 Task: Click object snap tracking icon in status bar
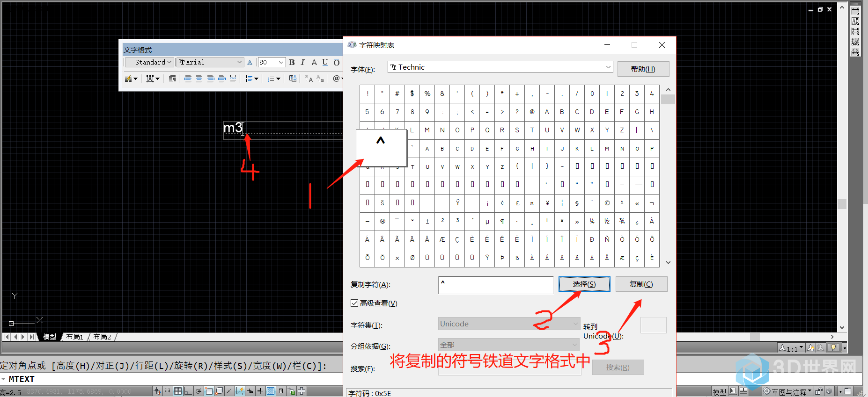point(229,391)
